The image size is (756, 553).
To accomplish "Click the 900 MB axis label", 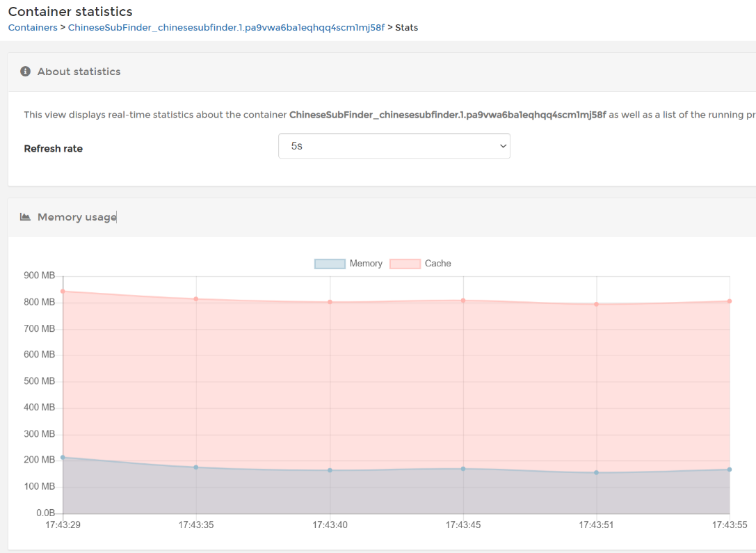I will pyautogui.click(x=39, y=275).
